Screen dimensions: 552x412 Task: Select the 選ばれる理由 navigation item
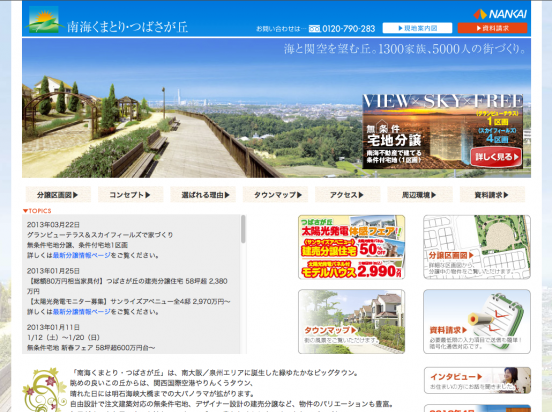pyautogui.click(x=203, y=195)
